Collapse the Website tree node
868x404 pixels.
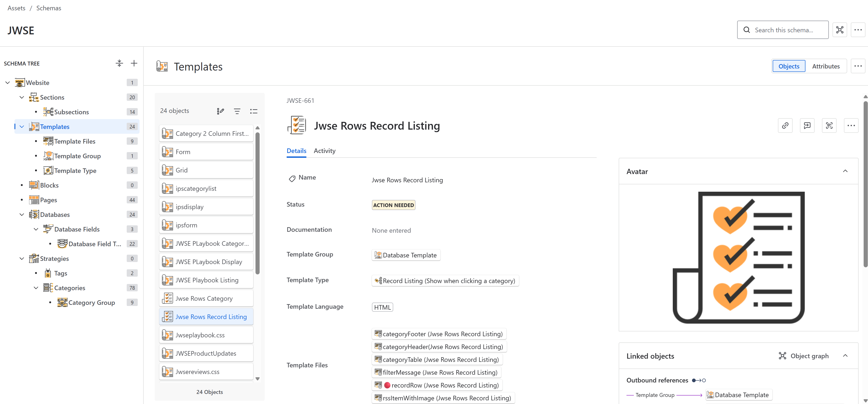pyautogui.click(x=8, y=82)
